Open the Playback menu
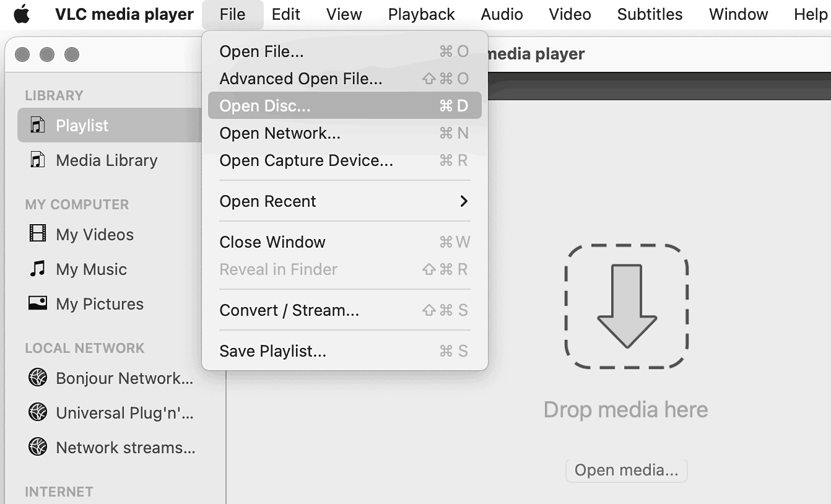This screenshot has height=504, width=831. (x=421, y=14)
